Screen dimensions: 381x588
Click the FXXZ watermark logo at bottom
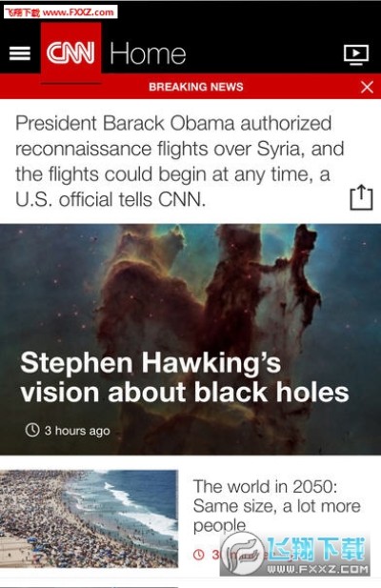pos(294,555)
